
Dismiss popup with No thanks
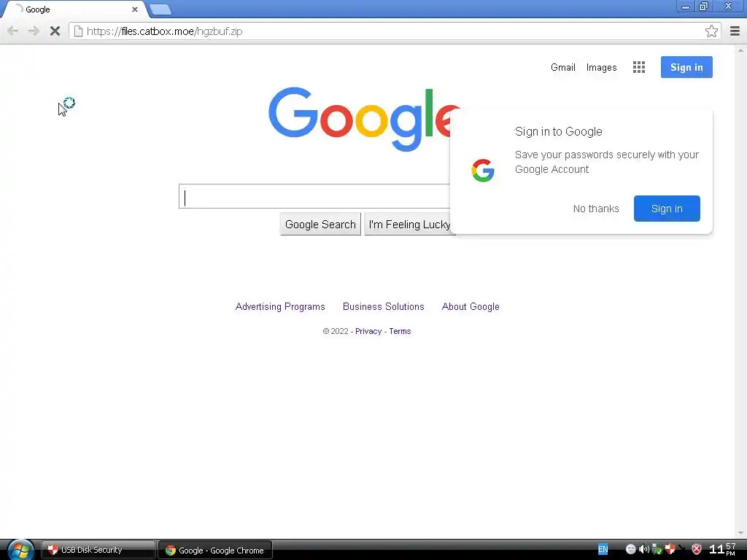(596, 209)
